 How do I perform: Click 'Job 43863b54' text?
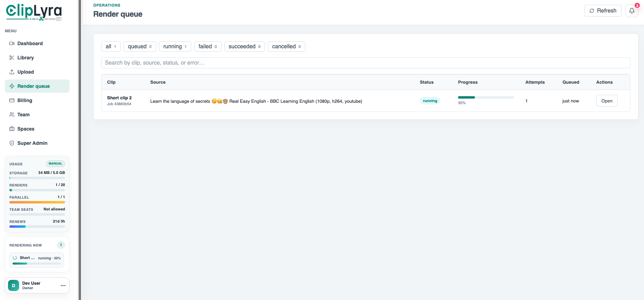click(119, 104)
